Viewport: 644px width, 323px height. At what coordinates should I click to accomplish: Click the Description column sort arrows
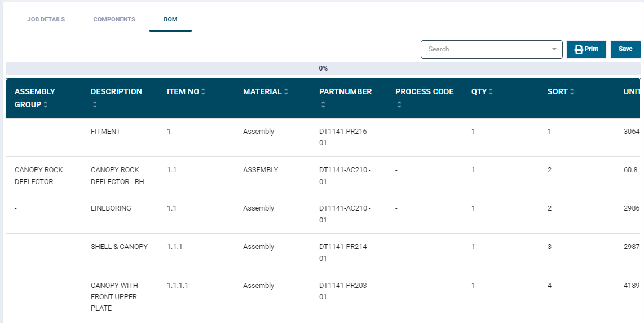click(x=95, y=105)
